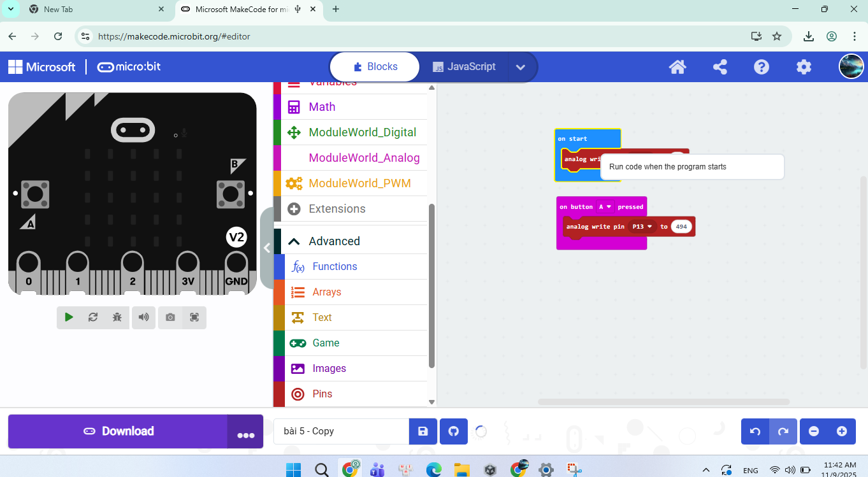Toggle simulator debug mode
868x477 pixels.
coord(117,317)
